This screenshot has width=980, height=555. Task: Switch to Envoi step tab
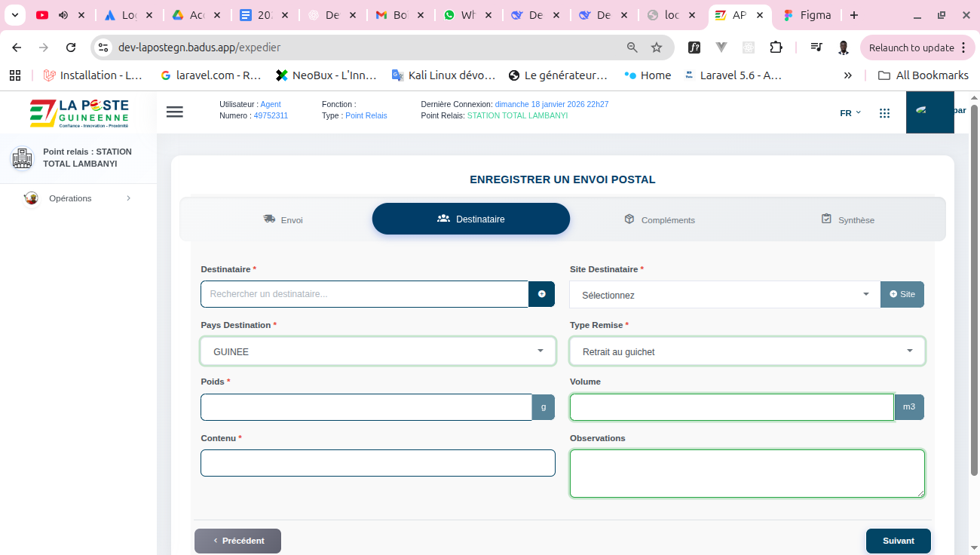[283, 219]
